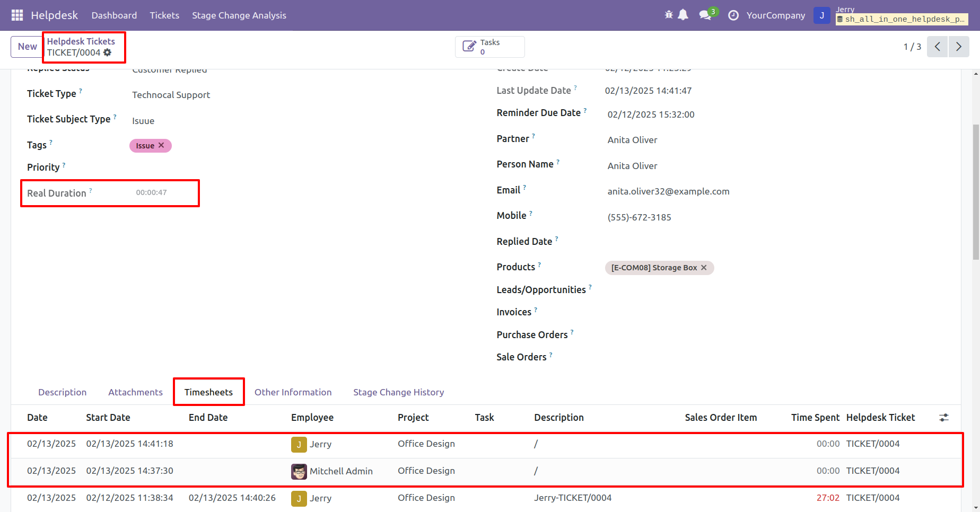Open the ticket gear actions menu
980x512 pixels.
pos(108,52)
